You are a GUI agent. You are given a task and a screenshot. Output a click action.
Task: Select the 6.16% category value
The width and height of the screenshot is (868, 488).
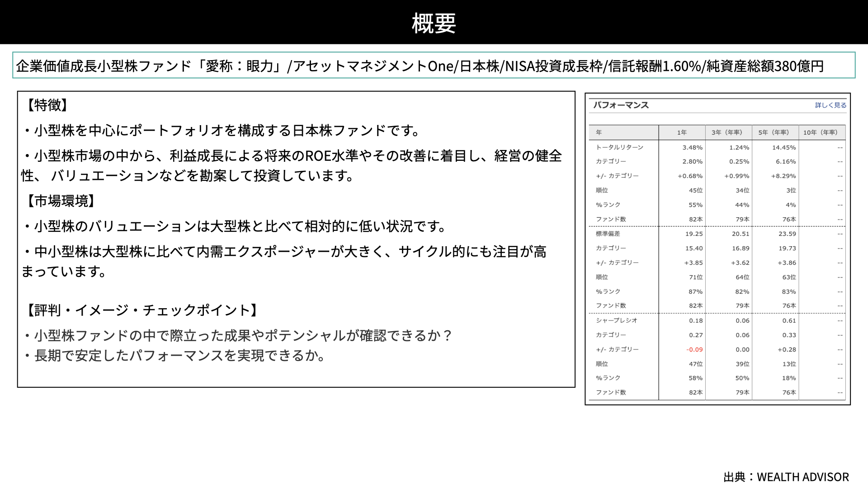point(786,161)
